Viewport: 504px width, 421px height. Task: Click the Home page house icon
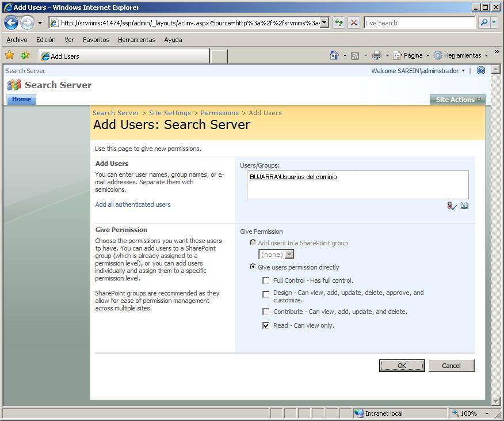click(334, 55)
